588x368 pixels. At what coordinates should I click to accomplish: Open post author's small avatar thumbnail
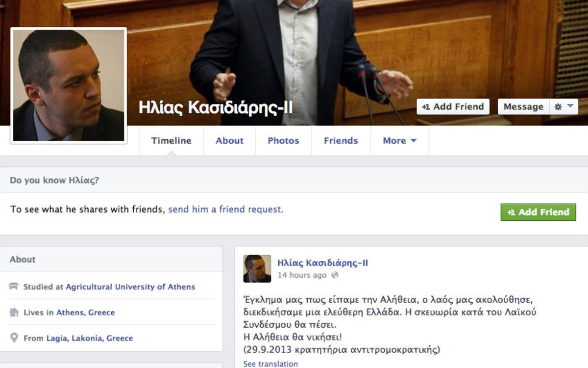tap(257, 268)
